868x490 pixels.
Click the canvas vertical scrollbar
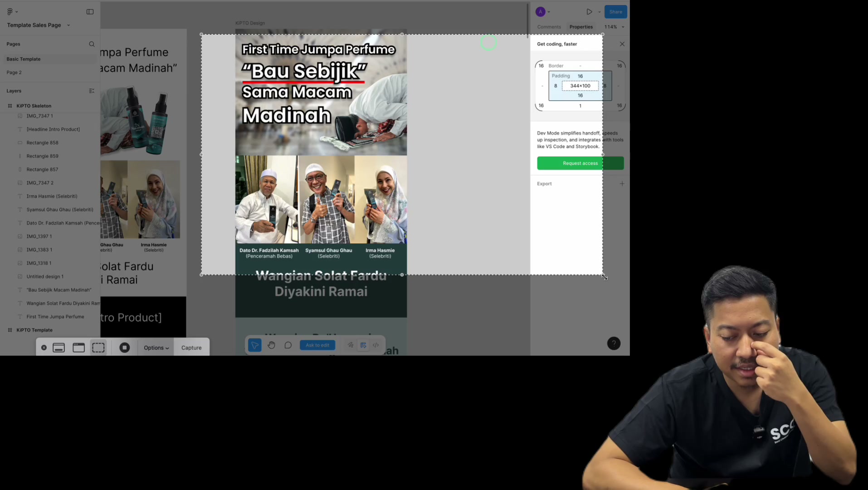pos(528,21)
